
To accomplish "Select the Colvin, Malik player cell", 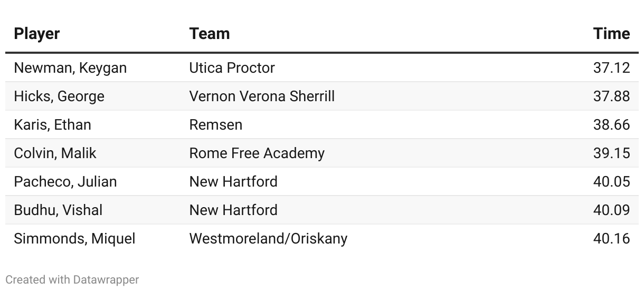I will (55, 153).
